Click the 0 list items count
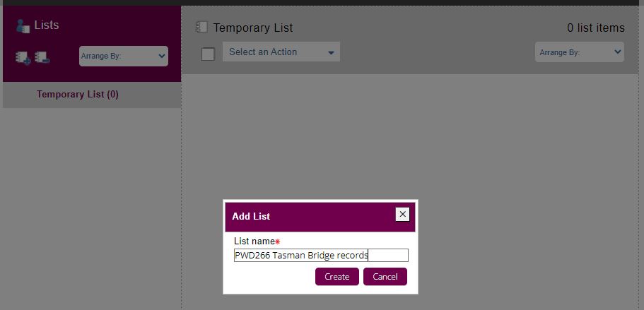 click(596, 28)
